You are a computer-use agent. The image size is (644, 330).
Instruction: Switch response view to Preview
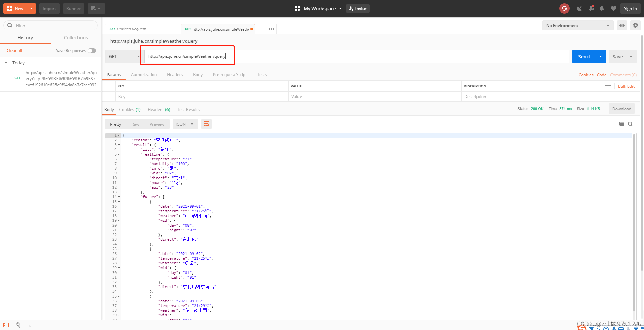(157, 124)
